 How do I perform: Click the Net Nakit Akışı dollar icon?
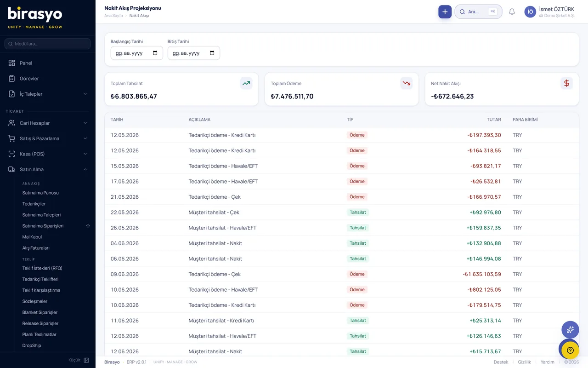[x=566, y=83]
